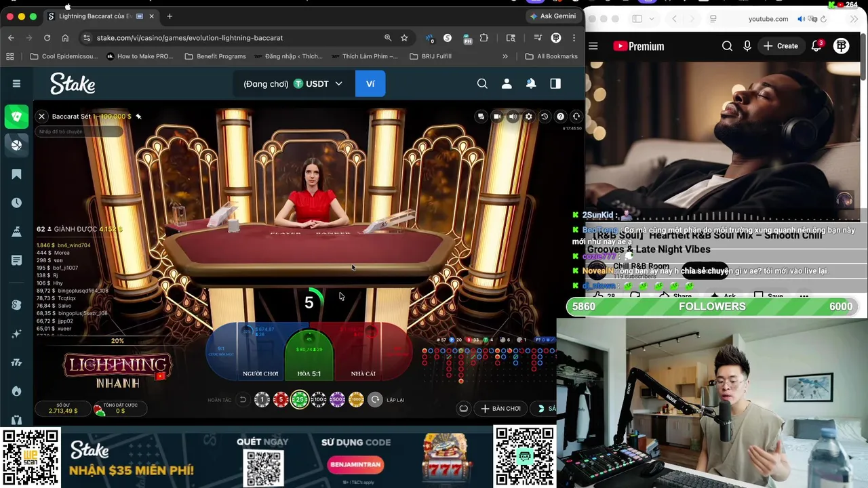Open the Sports section basketball icon
Screen dimensions: 868x488
coord(16,145)
